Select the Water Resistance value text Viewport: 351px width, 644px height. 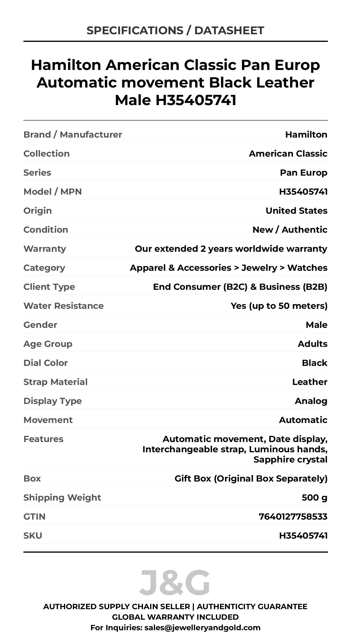279,306
